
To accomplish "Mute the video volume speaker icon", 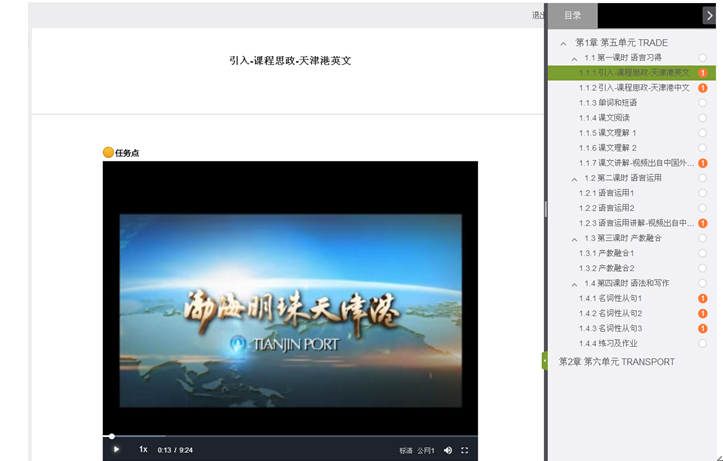I will [448, 450].
